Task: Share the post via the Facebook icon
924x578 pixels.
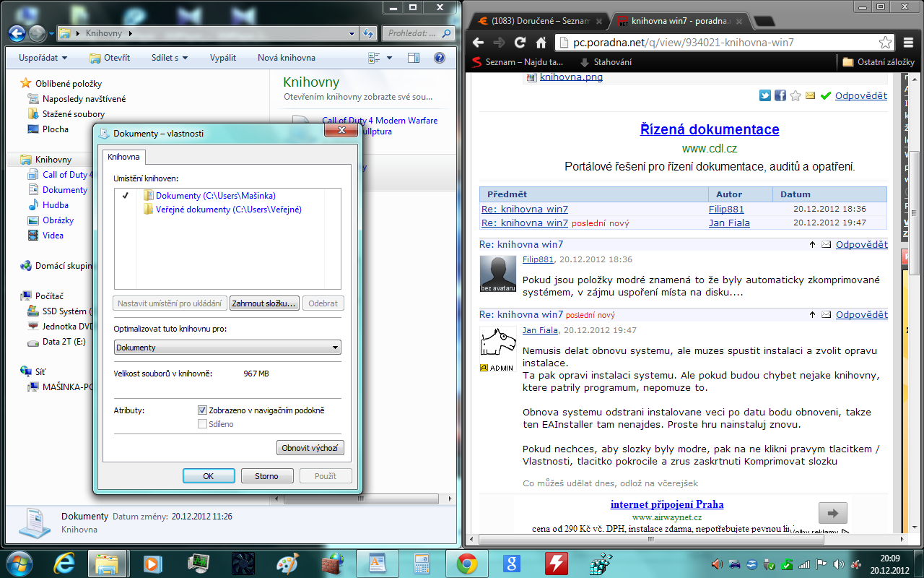Action: 780,95
